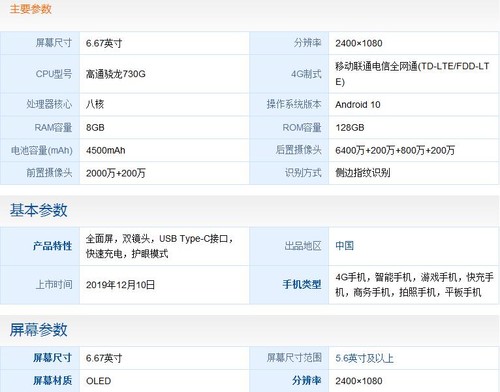Click the 移动联通电信全网通 4G value
The image size is (500, 392).
click(412, 74)
